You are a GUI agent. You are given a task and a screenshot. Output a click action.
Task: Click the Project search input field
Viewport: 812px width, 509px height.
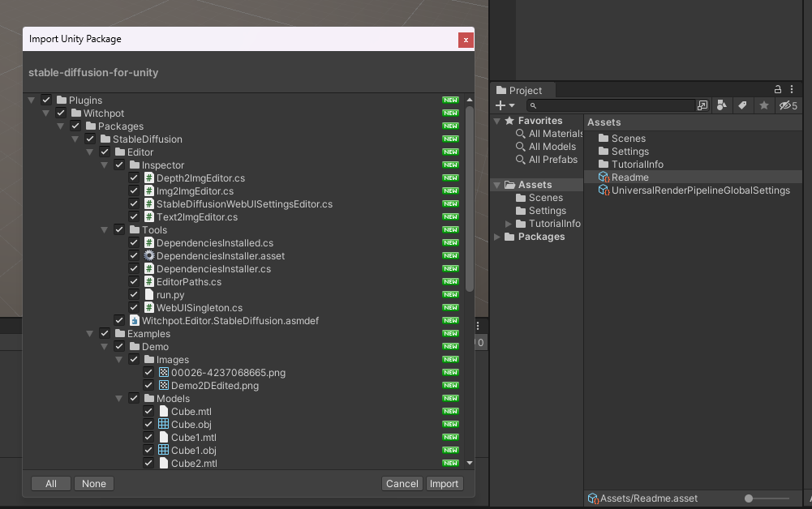[x=611, y=105]
